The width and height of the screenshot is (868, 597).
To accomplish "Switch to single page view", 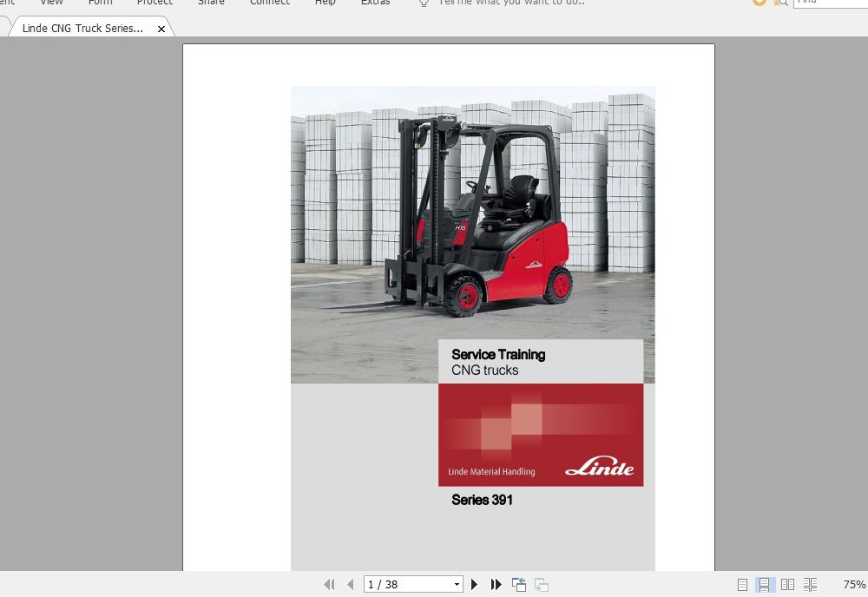I will click(x=742, y=585).
